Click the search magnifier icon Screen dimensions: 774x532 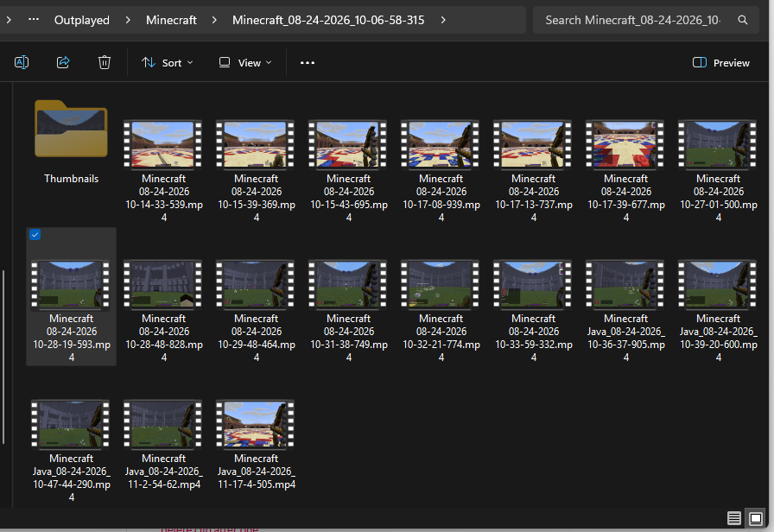coord(742,20)
